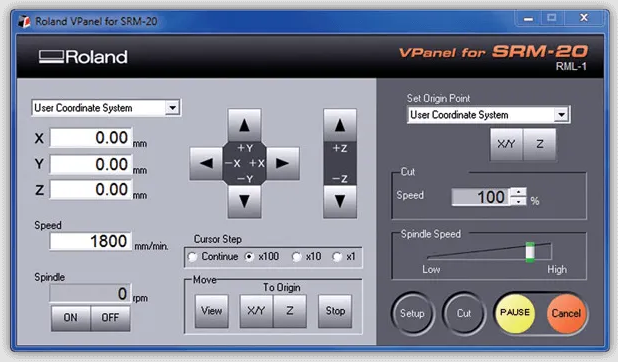Jog the tool in -Y direction with down arrow
This screenshot has width=618, height=362.
click(244, 202)
